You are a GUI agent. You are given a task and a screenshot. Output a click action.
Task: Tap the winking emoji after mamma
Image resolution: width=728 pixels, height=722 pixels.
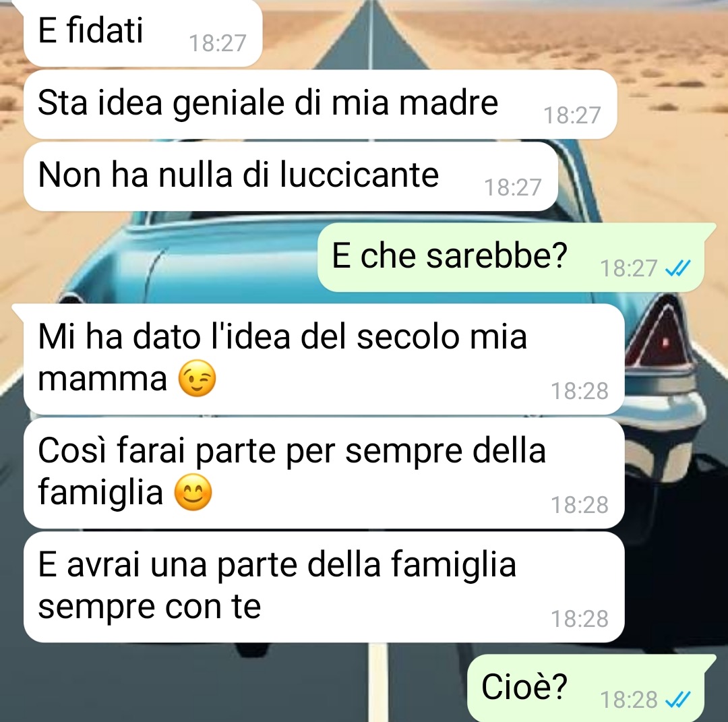tap(198, 378)
